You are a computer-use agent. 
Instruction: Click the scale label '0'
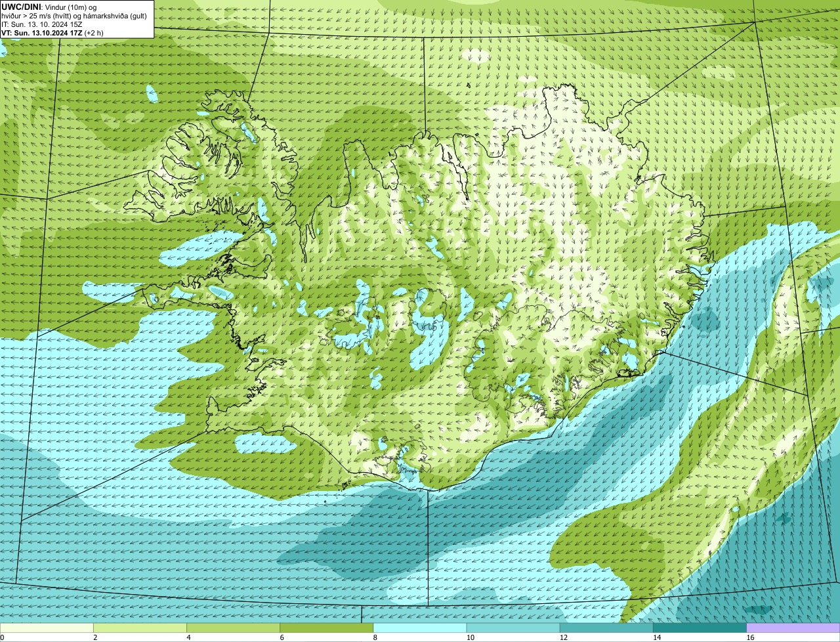[3, 637]
